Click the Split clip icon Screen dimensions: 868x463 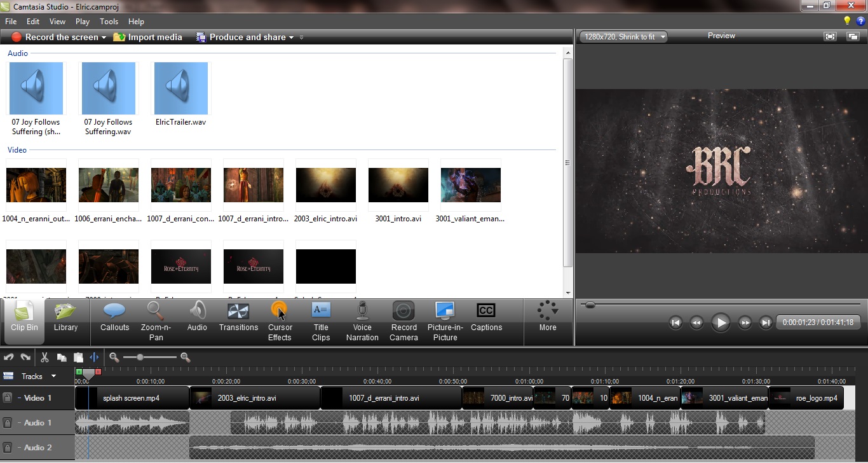(x=94, y=357)
